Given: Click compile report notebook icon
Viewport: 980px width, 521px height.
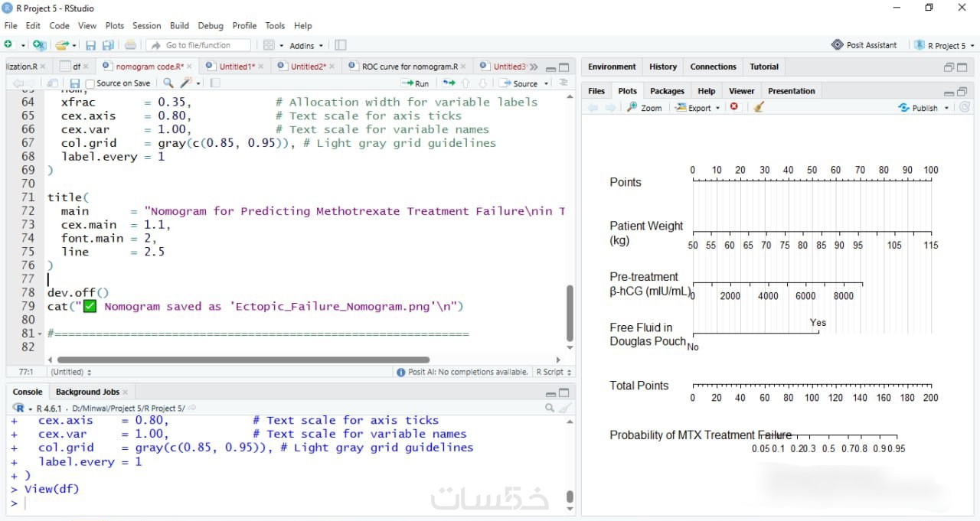Looking at the screenshot, I should (x=215, y=83).
